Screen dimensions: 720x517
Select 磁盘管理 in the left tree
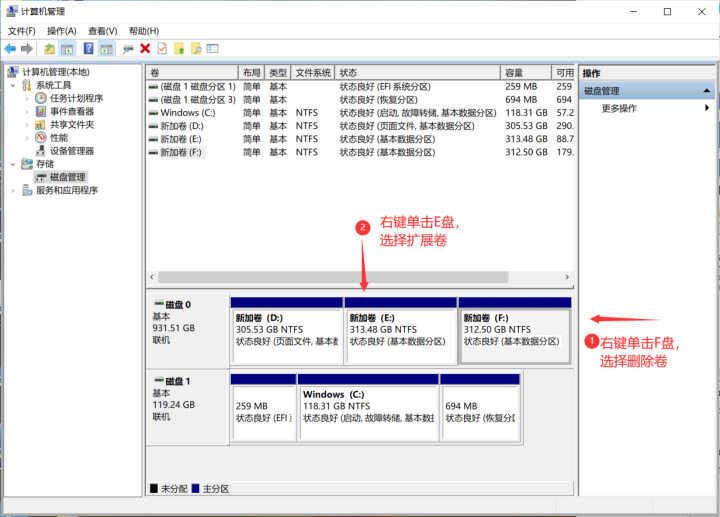68,177
